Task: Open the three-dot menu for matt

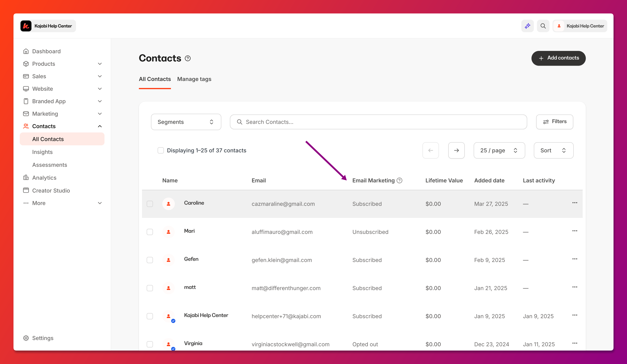Action: [575, 287]
